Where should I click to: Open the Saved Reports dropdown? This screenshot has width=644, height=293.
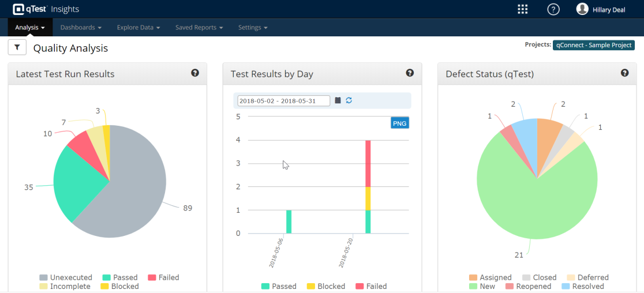199,27
